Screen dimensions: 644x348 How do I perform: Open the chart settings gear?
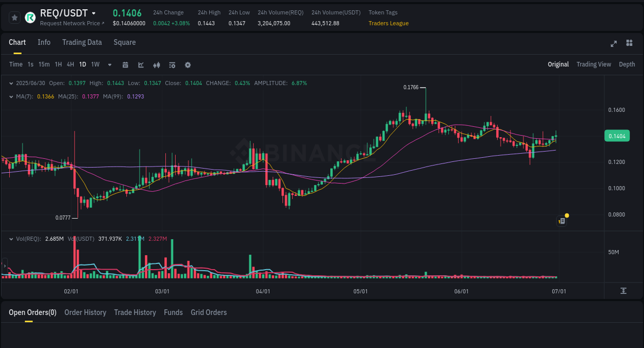[188, 64]
